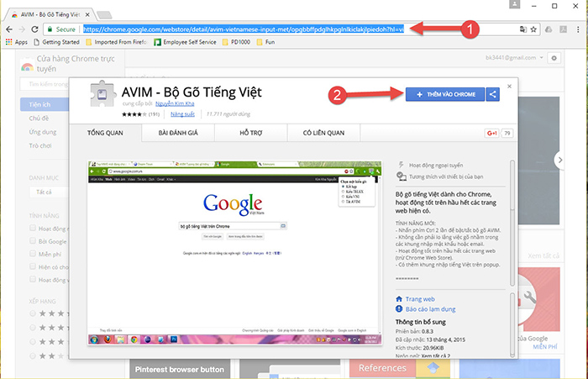Close the AVIM browser tab
The width and height of the screenshot is (588, 379).
point(87,14)
